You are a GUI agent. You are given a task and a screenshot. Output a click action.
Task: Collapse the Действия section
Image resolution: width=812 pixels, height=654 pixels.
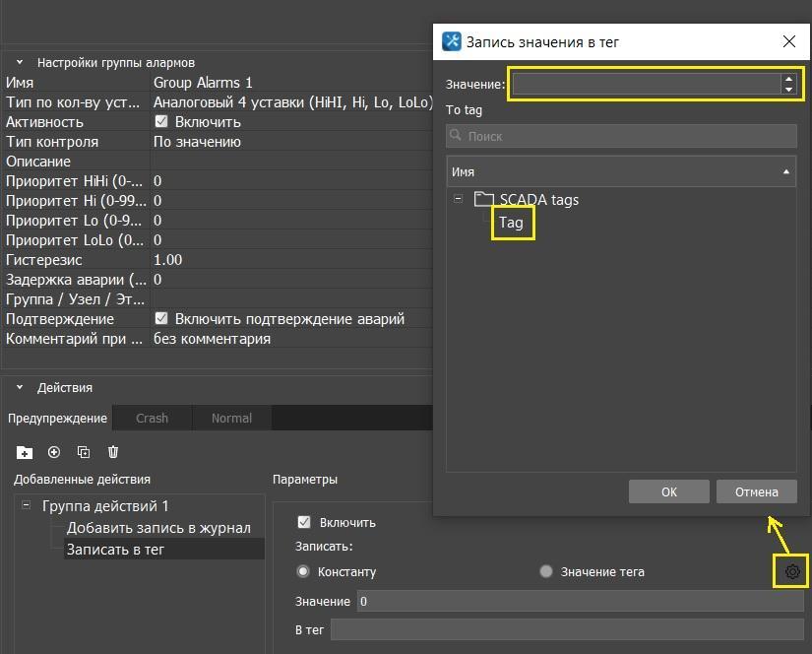(x=20, y=388)
